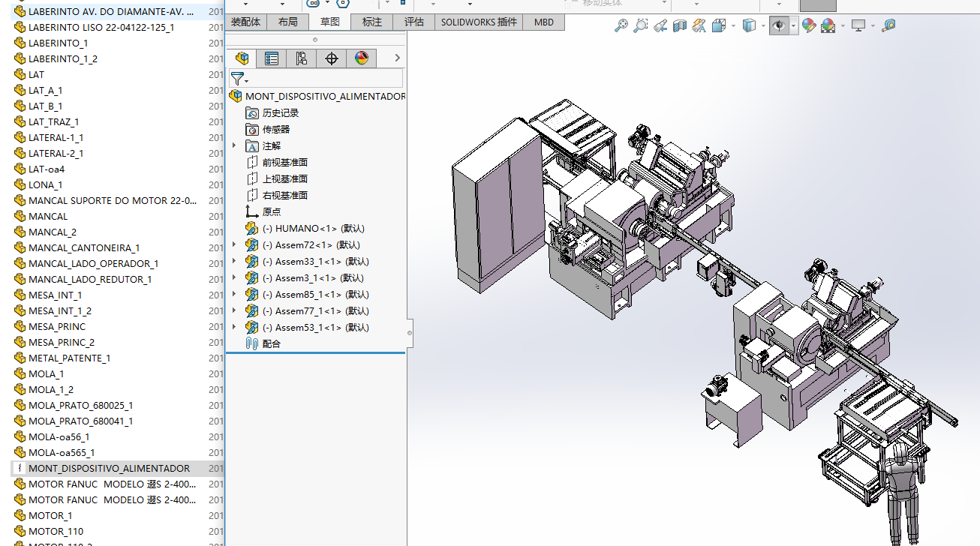The image size is (980, 546).
Task: Click the Edit Appearance color ball icon
Action: pyautogui.click(x=808, y=26)
